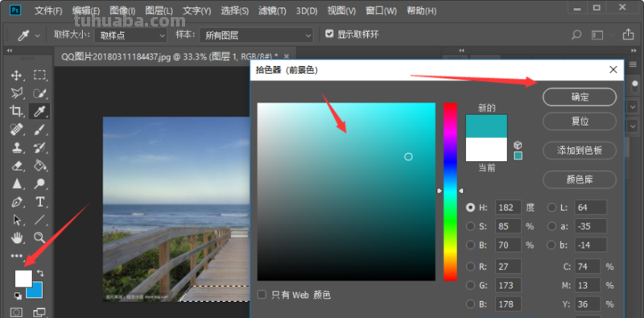Select the H hue radio button

click(x=470, y=208)
